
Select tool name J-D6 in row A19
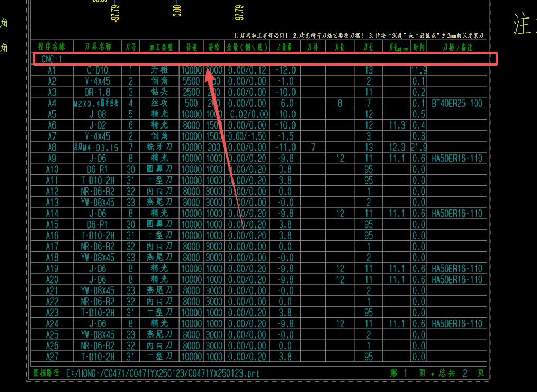(x=97, y=268)
